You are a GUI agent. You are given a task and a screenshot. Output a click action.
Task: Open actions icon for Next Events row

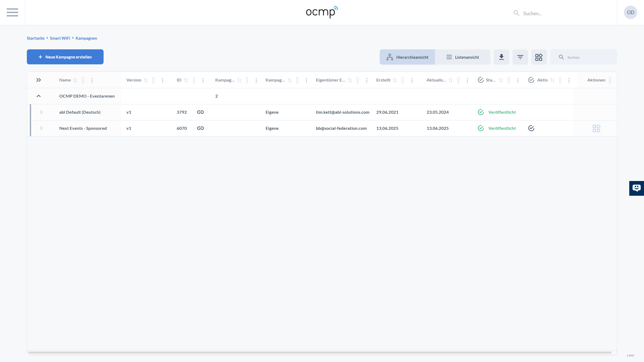click(x=596, y=128)
